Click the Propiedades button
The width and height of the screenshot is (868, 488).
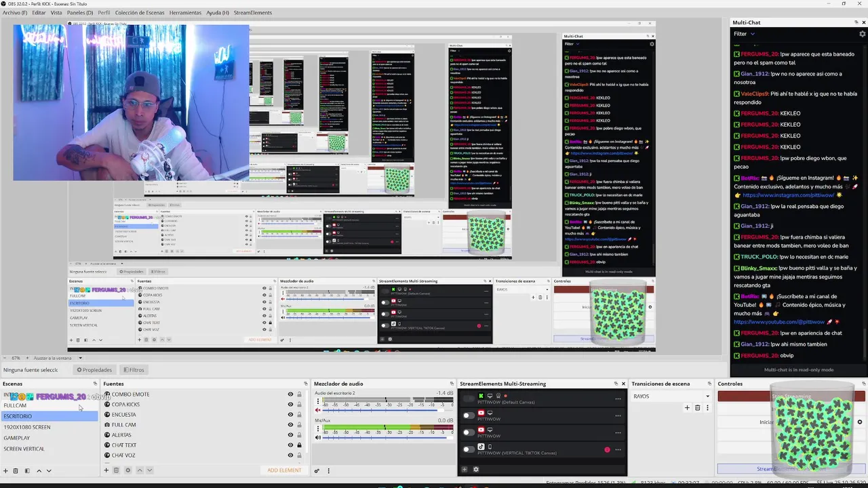click(x=94, y=369)
